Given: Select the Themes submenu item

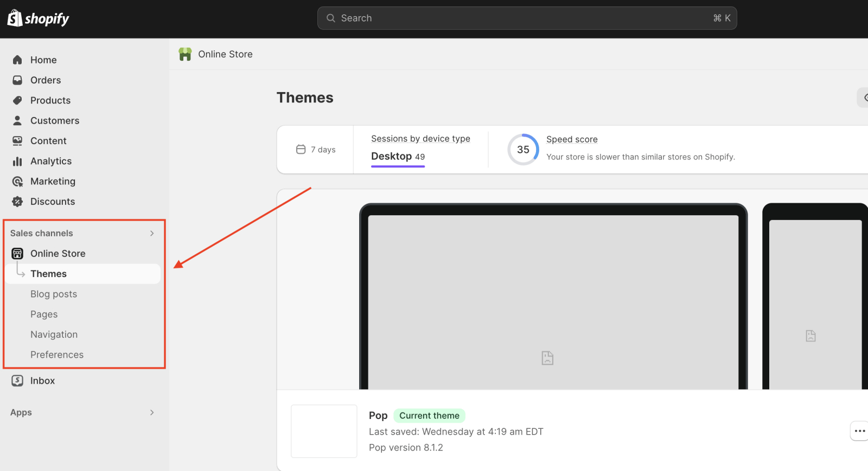Looking at the screenshot, I should 84,274.
